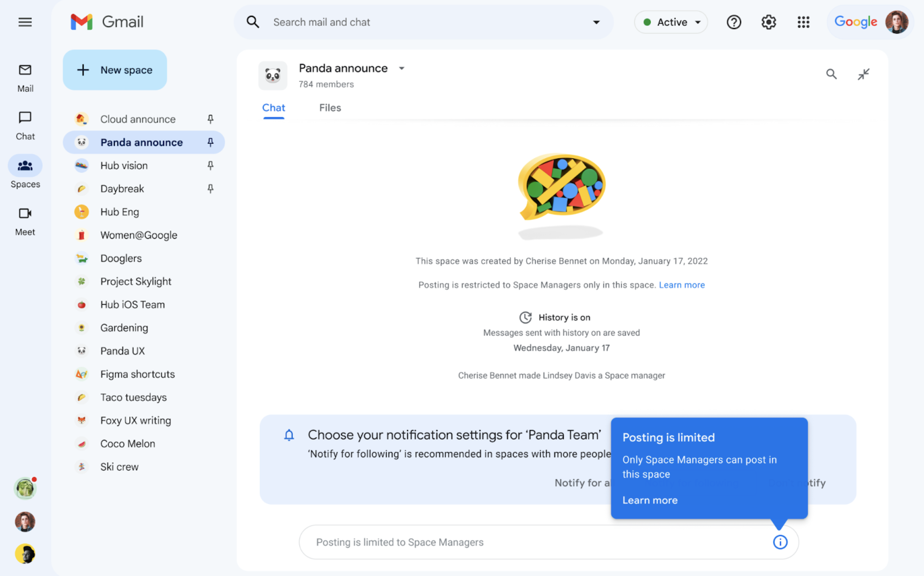This screenshot has width=924, height=576.
Task: Unpin the Cloud announce space
Action: pos(210,119)
